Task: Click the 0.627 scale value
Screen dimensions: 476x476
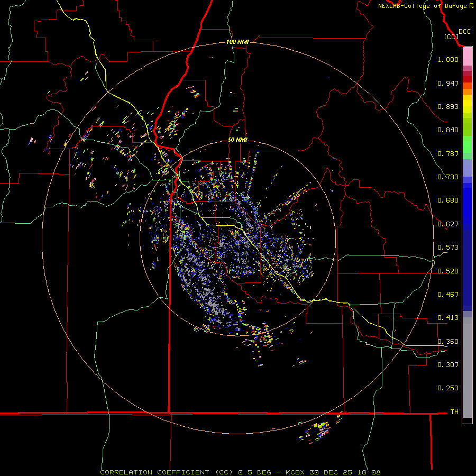Action: [448, 224]
